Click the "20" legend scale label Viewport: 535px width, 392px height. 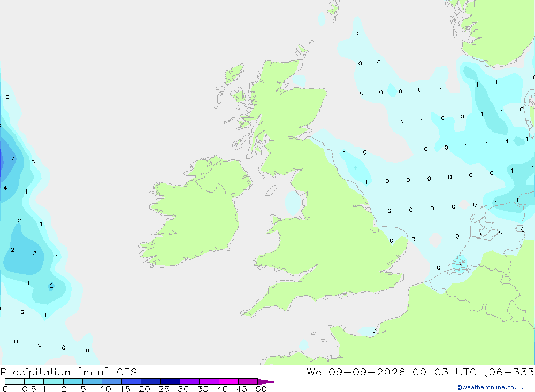[144, 389]
